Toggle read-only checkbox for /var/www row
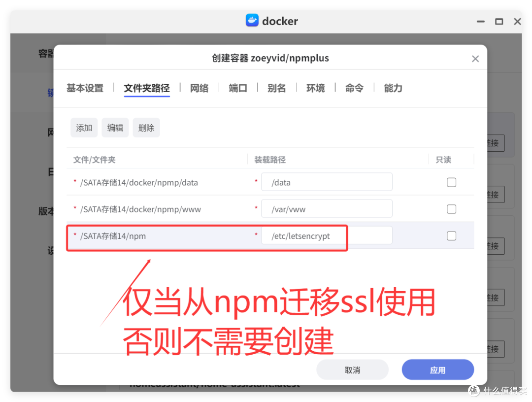The width and height of the screenshot is (532, 402). point(451,209)
